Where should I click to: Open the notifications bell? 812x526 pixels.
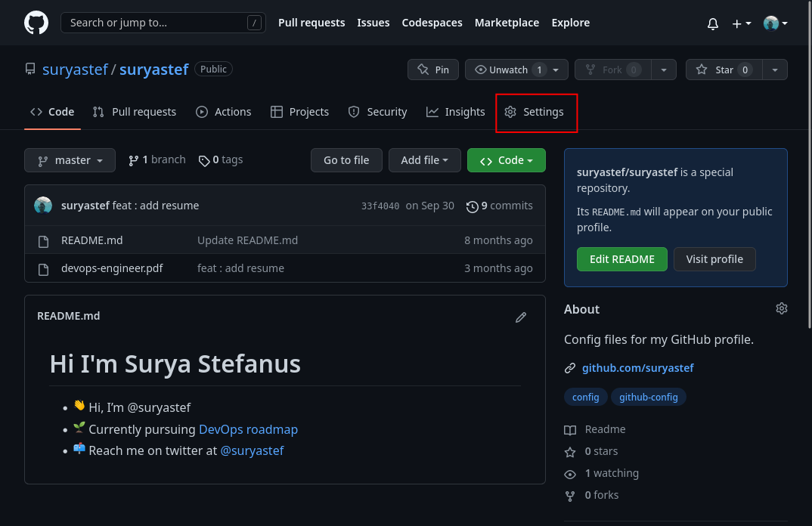[712, 23]
